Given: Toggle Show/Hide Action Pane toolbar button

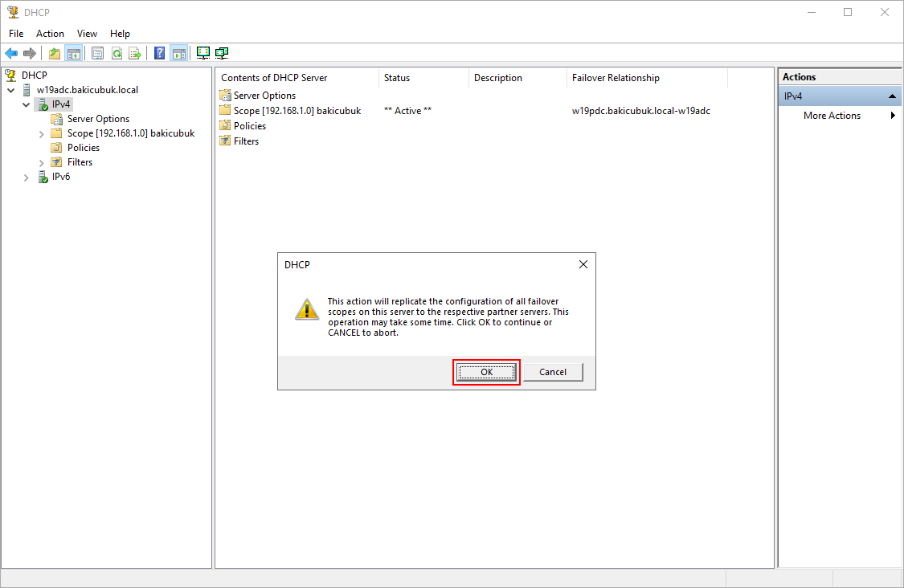Looking at the screenshot, I should pos(178,54).
